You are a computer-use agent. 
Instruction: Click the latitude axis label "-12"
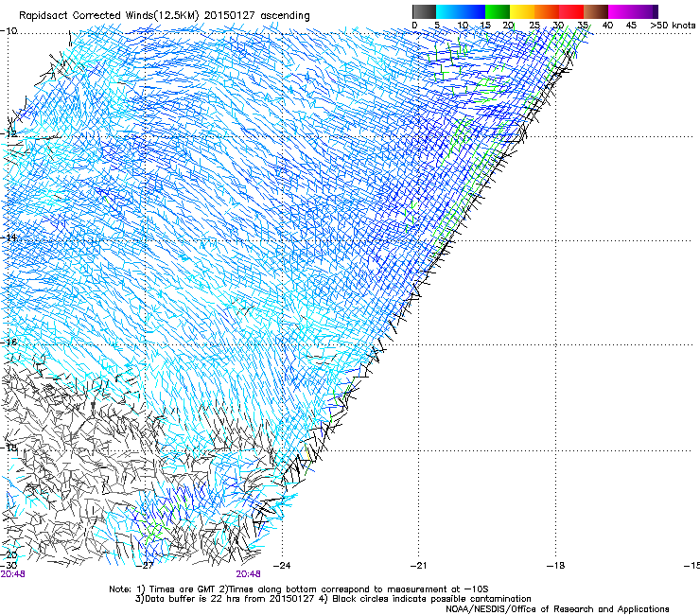coord(9,133)
